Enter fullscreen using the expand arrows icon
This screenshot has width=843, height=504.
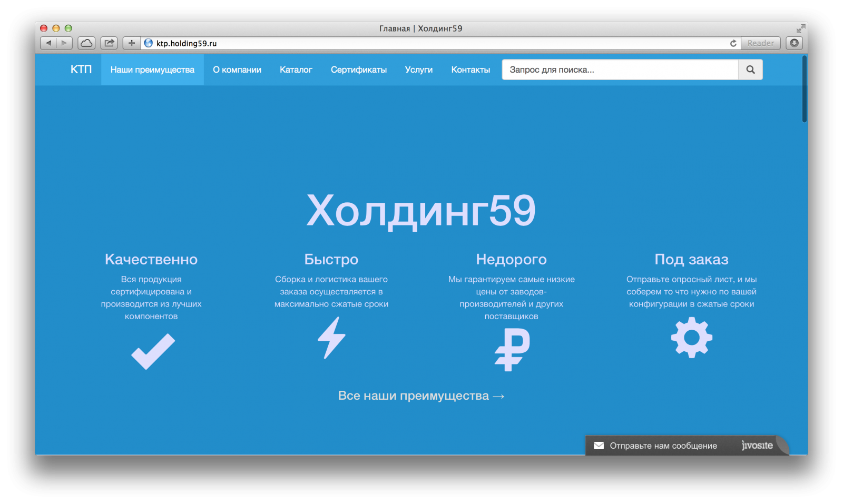pos(801,28)
